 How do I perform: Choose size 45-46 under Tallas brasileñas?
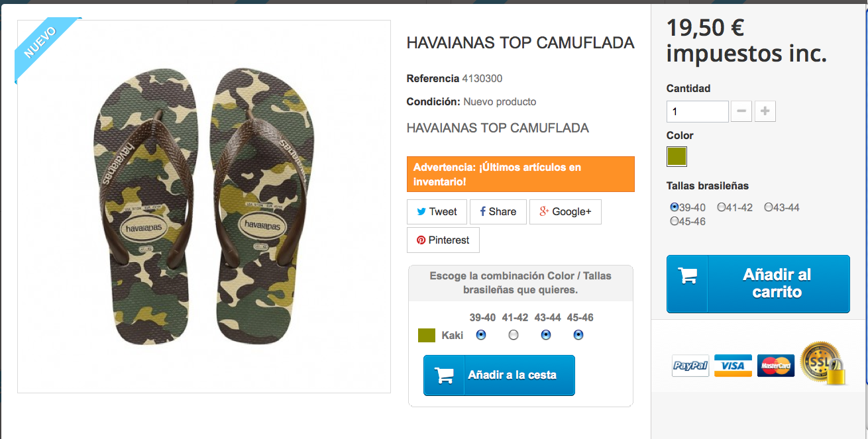pyautogui.click(x=675, y=221)
